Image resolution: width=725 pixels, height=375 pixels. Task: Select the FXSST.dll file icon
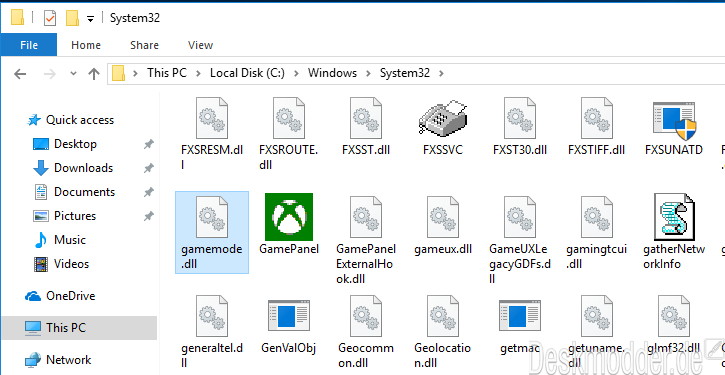[x=366, y=118]
